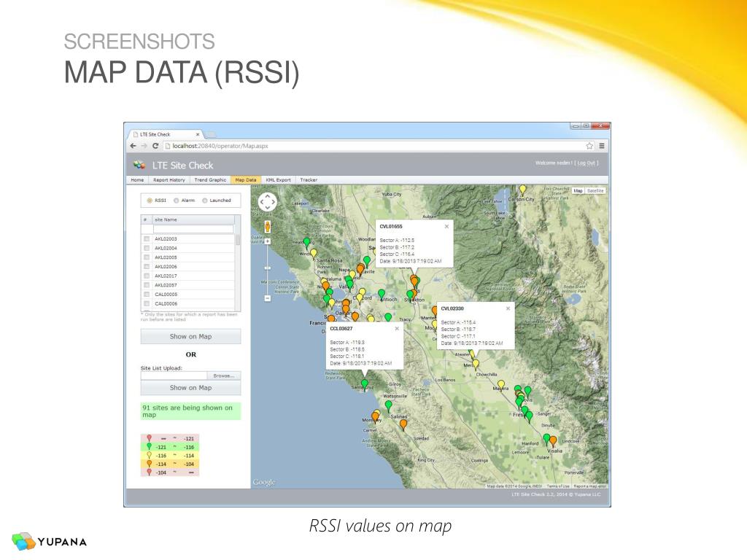Click the Report a map error link
The image size is (747, 560).
pyautogui.click(x=589, y=486)
